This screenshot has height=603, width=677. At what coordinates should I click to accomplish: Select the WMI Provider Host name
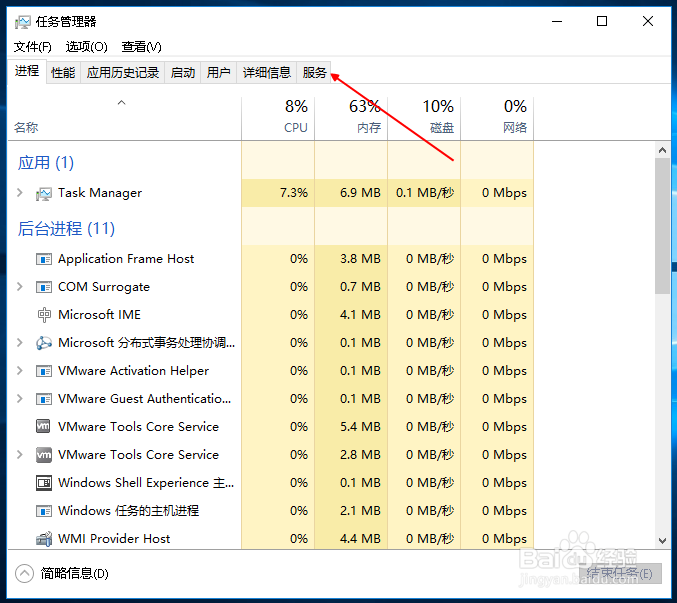click(x=114, y=539)
